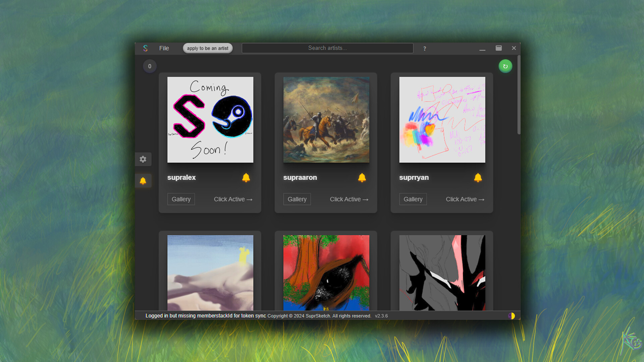Open help via the question mark icon
This screenshot has width=644, height=362.
tap(425, 48)
